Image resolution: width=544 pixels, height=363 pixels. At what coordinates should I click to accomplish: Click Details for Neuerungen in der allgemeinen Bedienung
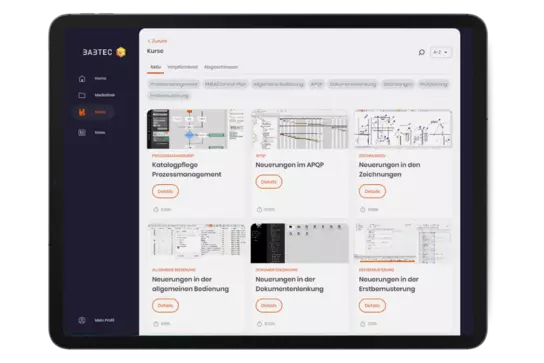coord(165,306)
